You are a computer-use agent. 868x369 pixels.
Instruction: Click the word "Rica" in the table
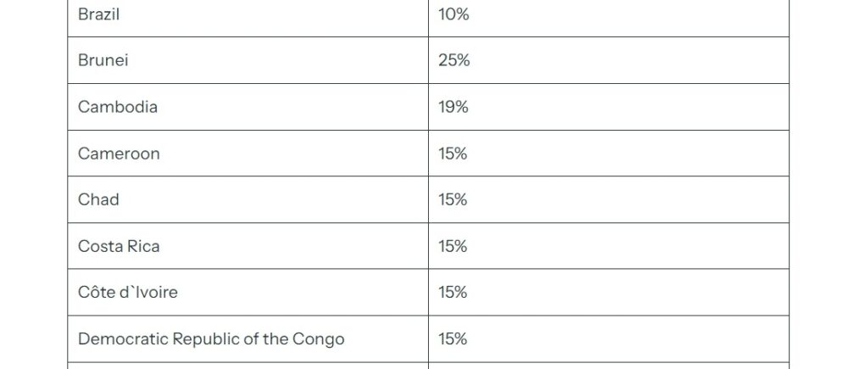143,246
